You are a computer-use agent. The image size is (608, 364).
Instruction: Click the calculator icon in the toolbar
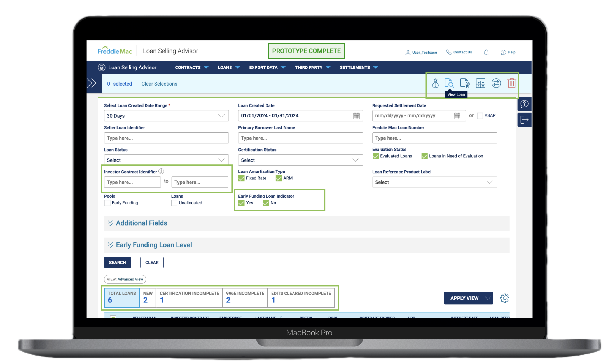481,83
